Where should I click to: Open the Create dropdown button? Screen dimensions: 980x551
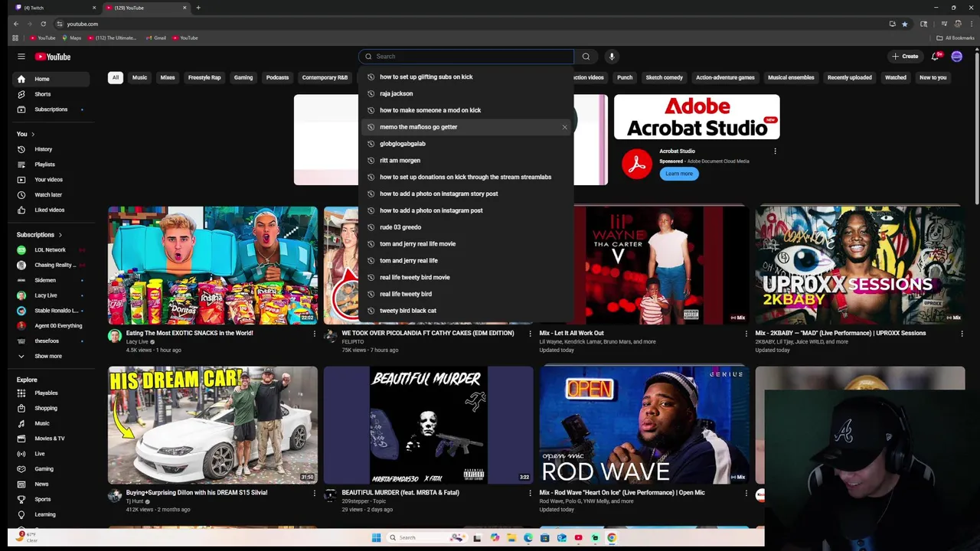(x=905, y=57)
